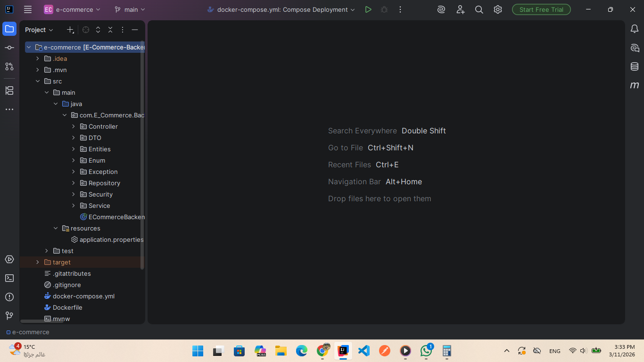
Task: Open the Structure tool window
Action: 9,90
